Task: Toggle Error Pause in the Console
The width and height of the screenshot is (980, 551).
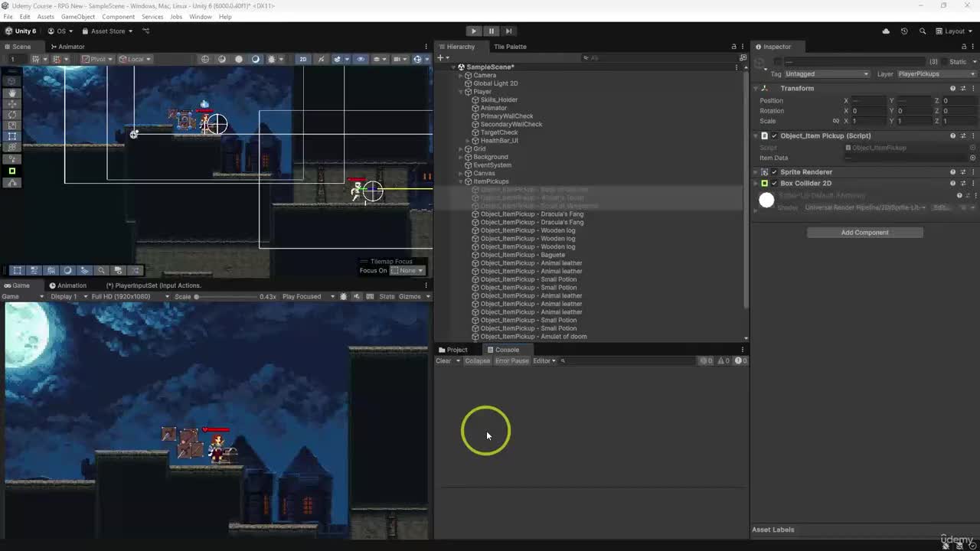Action: click(511, 361)
